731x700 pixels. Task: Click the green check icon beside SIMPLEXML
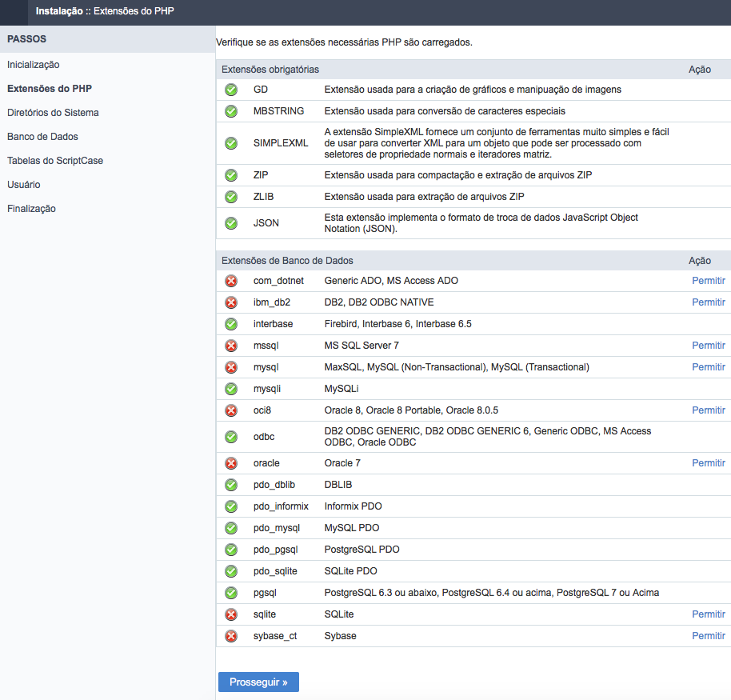[x=231, y=143]
